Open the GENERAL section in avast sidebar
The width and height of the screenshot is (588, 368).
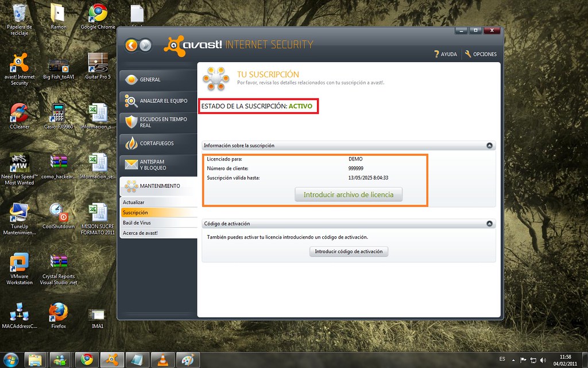tap(158, 79)
